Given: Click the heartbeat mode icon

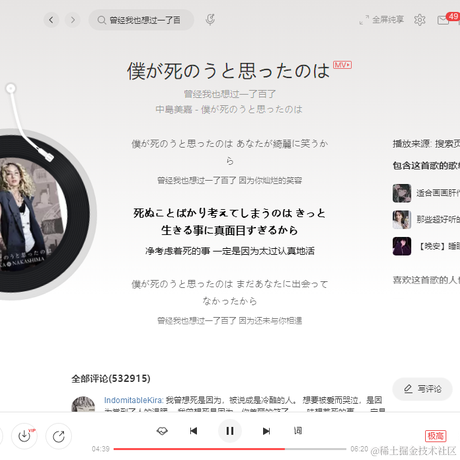Looking at the screenshot, I should pos(162,431).
